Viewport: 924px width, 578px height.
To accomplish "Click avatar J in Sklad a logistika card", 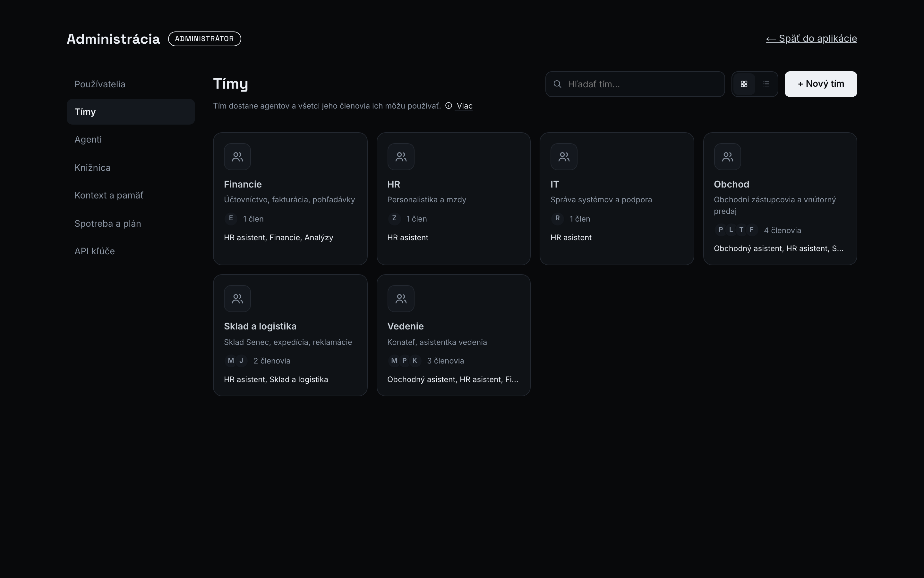I will [241, 361].
